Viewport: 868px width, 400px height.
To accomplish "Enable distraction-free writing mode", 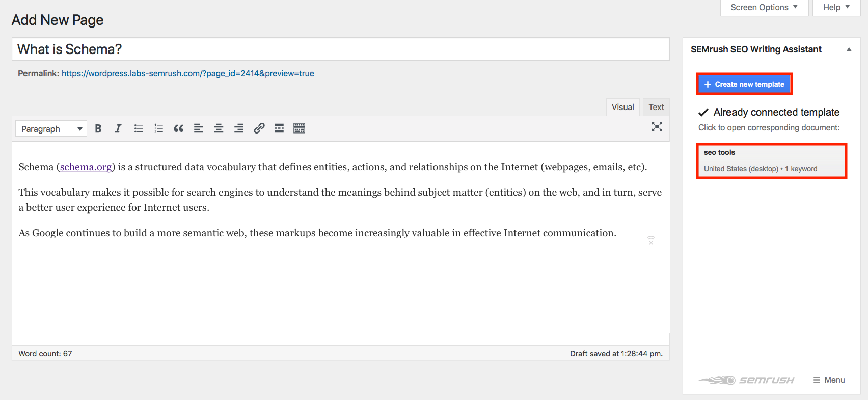I will pyautogui.click(x=657, y=127).
